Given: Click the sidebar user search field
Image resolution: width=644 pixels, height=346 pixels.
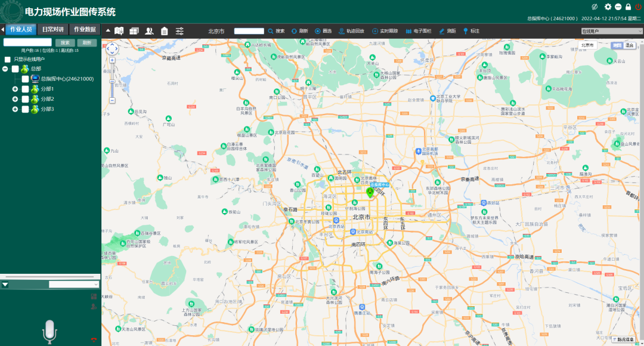Looking at the screenshot, I should [27, 42].
